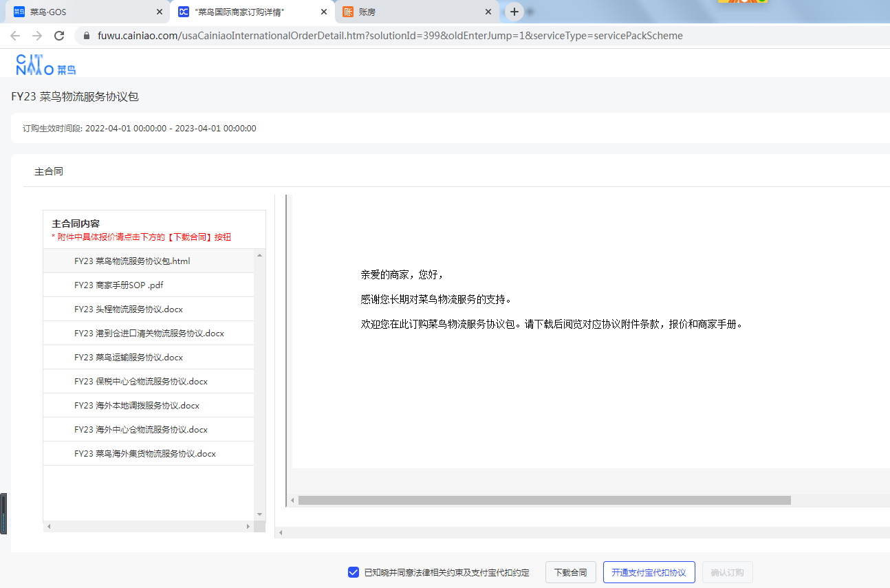The width and height of the screenshot is (890, 588).
Task: Click the browser forward arrow
Action: 37,36
